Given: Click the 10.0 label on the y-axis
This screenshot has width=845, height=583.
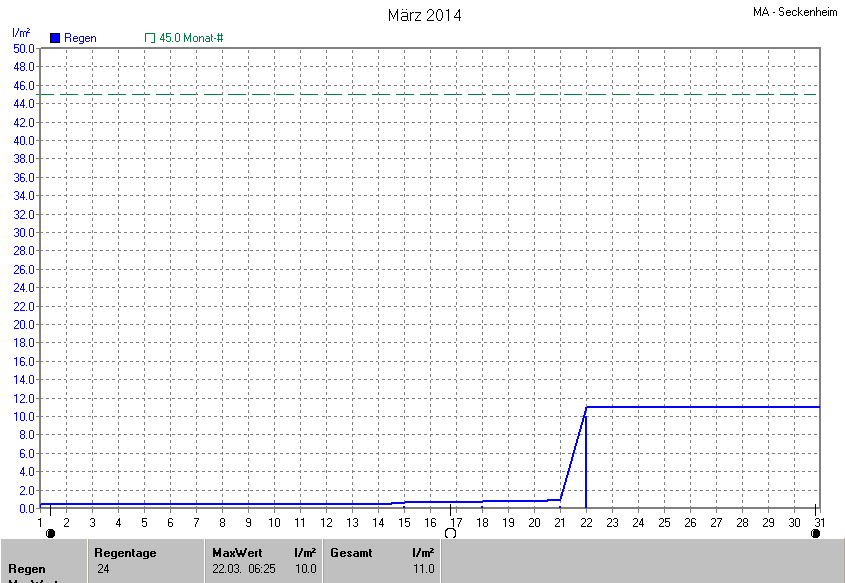Looking at the screenshot, I should click(x=23, y=416).
